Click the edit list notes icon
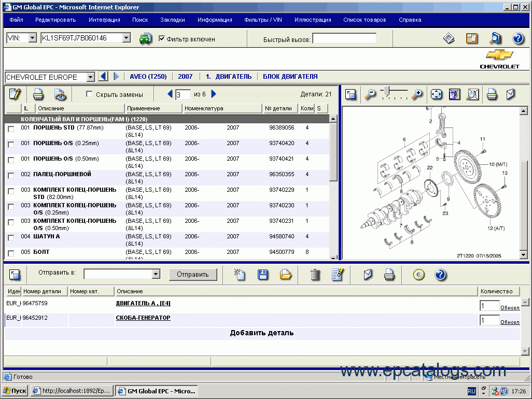The width and height of the screenshot is (532, 399). tap(338, 274)
